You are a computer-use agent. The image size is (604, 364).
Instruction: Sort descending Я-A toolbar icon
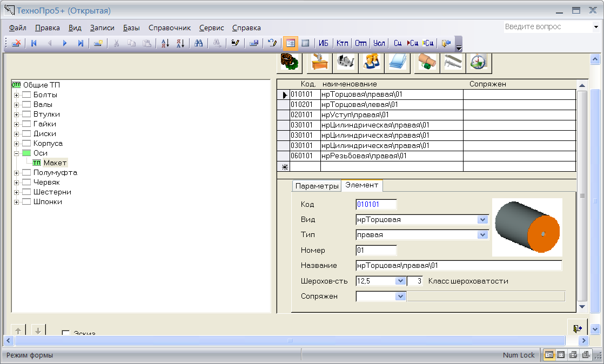(x=180, y=43)
